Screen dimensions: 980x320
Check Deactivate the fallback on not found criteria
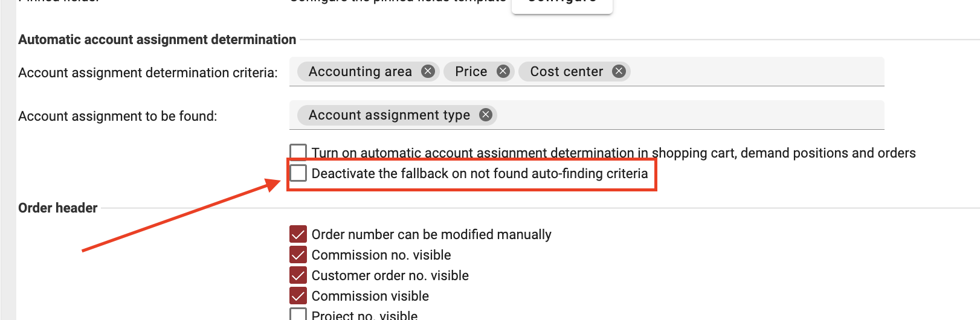click(298, 173)
